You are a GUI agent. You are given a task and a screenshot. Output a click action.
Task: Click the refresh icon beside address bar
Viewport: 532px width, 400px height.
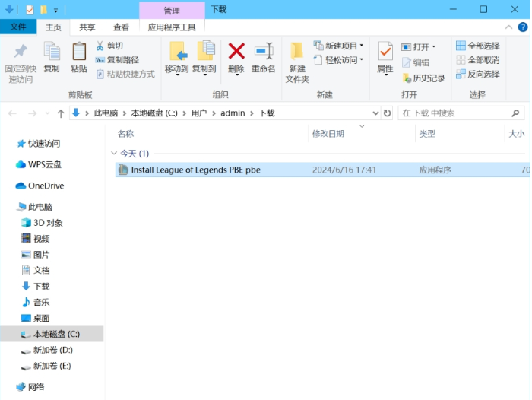click(x=387, y=113)
